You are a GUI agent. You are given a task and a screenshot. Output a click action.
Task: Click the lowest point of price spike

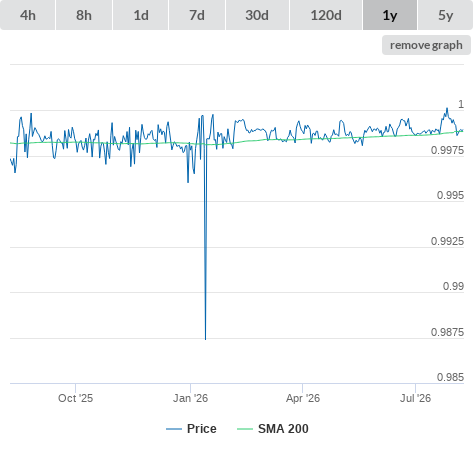[205, 339]
